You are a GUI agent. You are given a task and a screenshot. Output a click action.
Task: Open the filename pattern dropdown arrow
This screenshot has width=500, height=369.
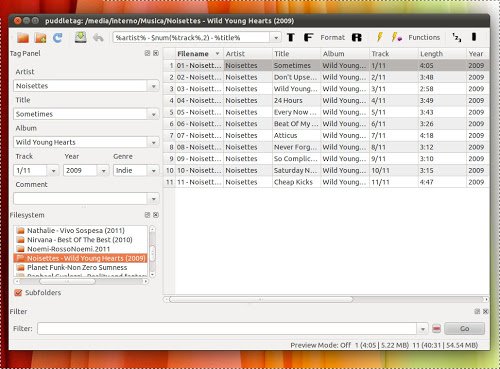(x=276, y=38)
